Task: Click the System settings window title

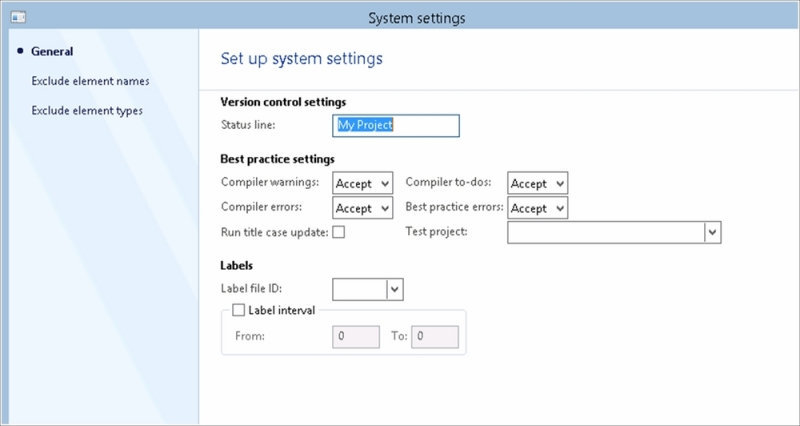Action: pyautogui.click(x=417, y=18)
